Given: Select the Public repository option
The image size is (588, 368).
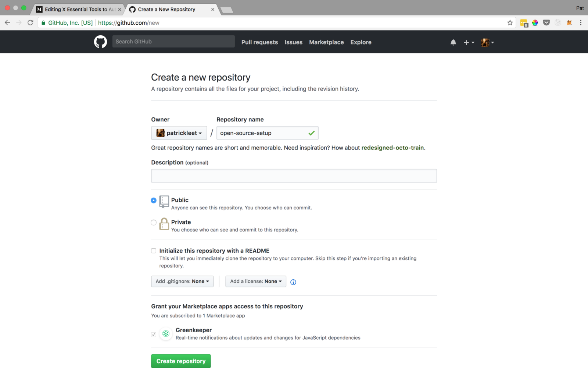Looking at the screenshot, I should [x=154, y=201].
